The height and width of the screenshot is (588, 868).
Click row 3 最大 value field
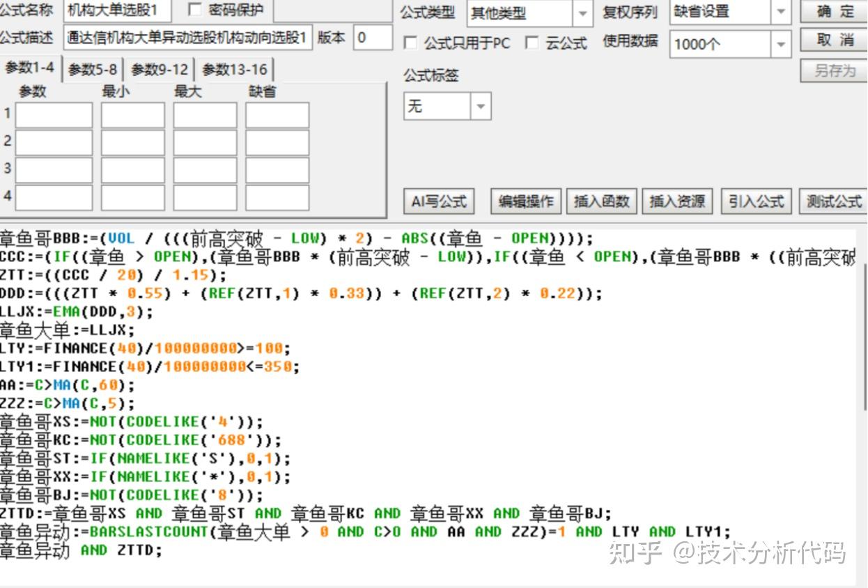[x=205, y=170]
